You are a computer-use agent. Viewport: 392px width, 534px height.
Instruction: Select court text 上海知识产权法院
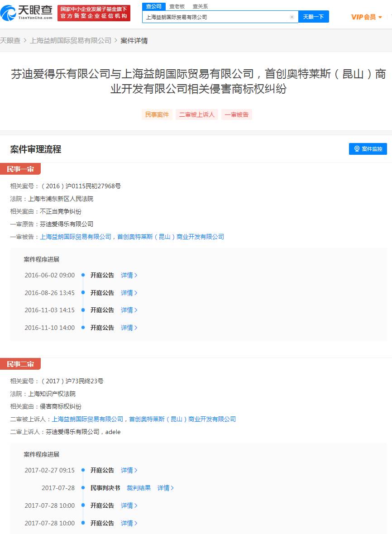tap(52, 394)
